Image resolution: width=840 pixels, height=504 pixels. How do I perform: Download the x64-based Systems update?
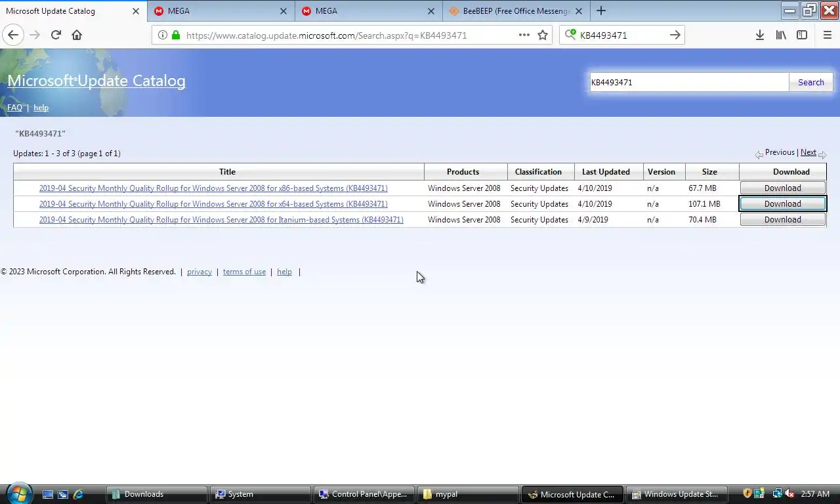click(x=782, y=203)
